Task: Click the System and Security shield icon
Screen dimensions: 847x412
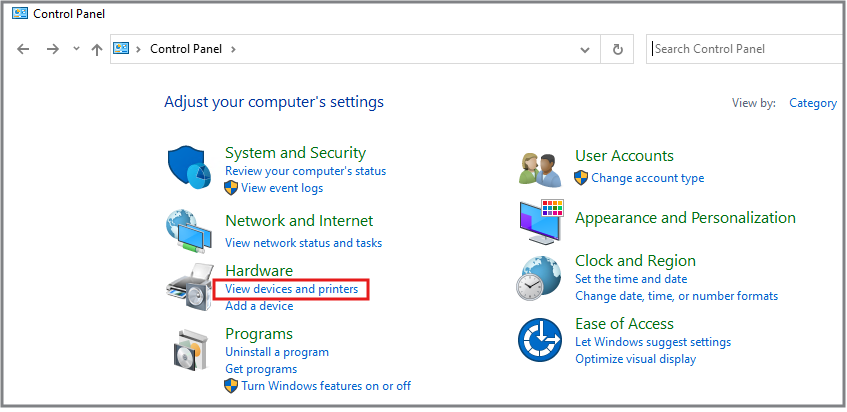Action: point(189,168)
